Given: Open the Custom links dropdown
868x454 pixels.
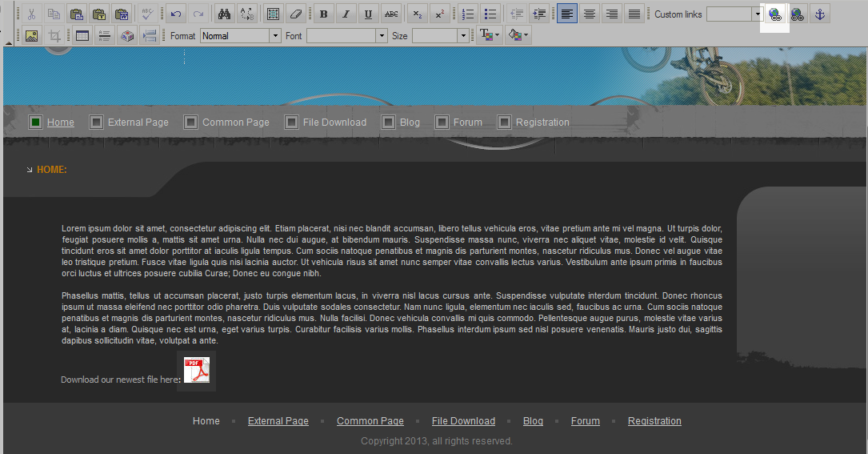Looking at the screenshot, I should 758,14.
